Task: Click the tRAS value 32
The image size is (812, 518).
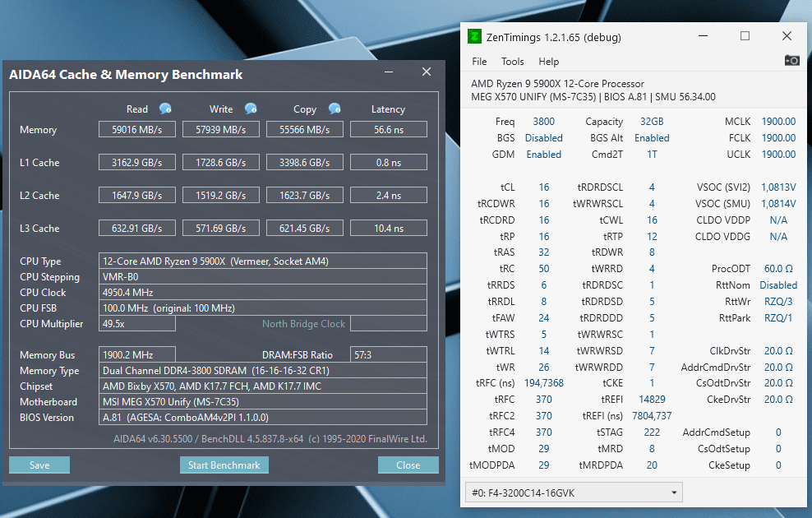Action: click(x=544, y=252)
